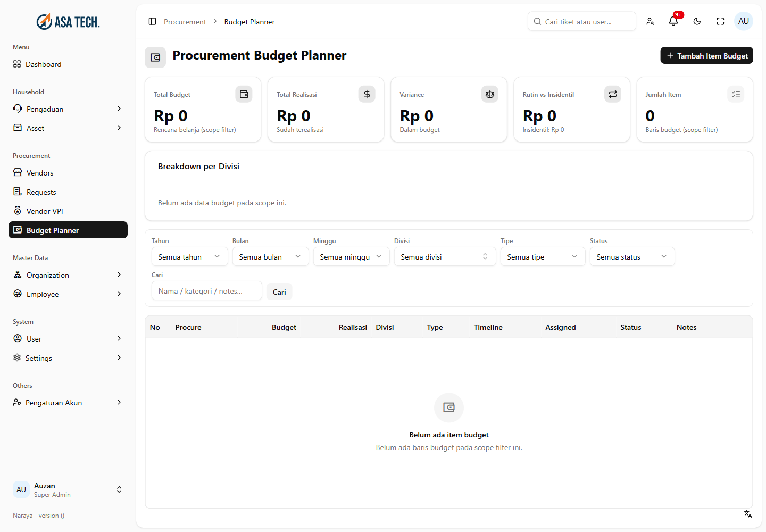Expand the Organization submenu
766x532 pixels.
click(x=68, y=275)
